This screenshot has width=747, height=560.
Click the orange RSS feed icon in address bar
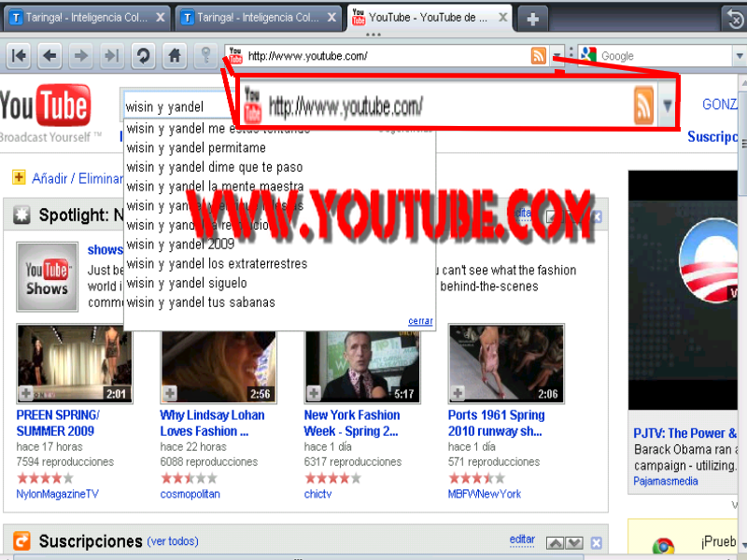point(539,56)
